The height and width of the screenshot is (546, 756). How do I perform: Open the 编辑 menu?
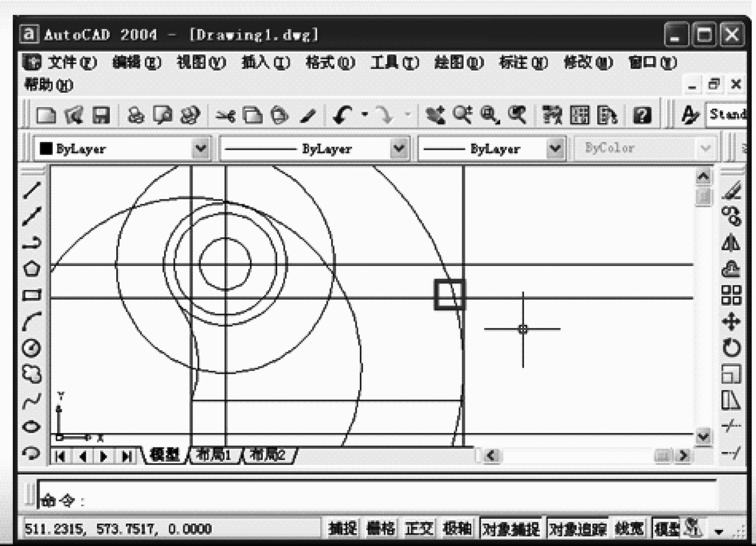136,62
